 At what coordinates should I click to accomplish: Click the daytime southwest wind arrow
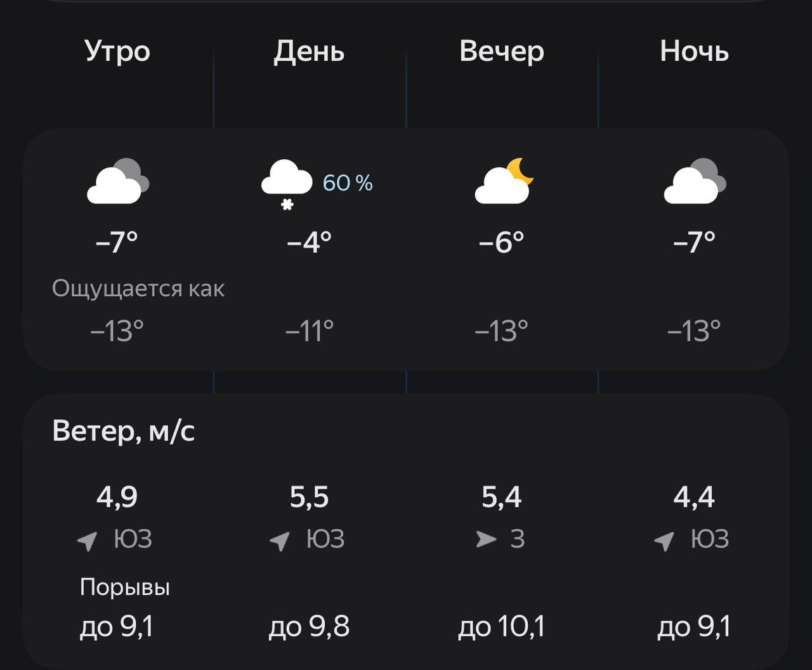coord(280,541)
